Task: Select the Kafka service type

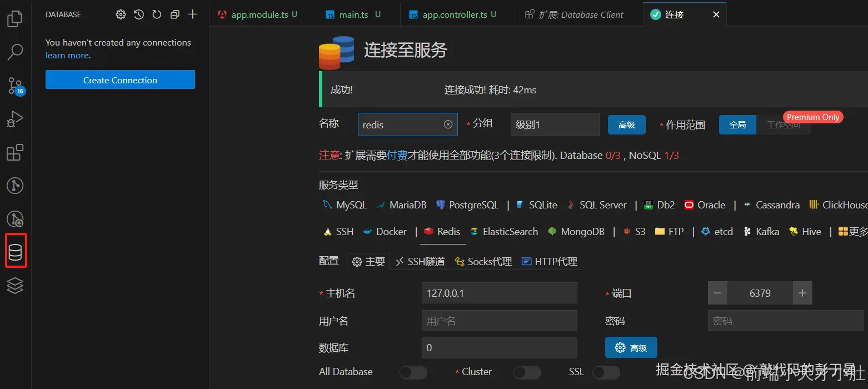Action: (761, 231)
